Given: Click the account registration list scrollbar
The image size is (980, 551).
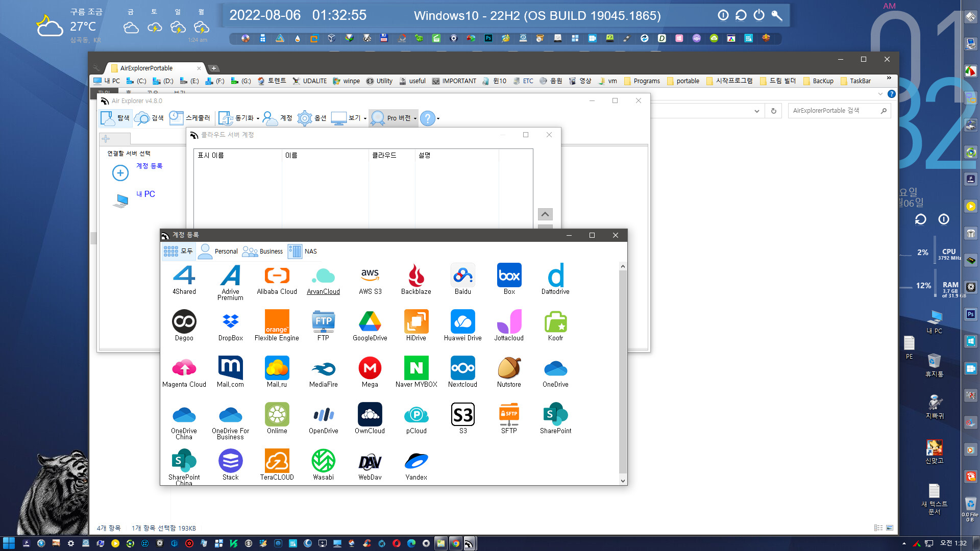Looking at the screenshot, I should 623,372.
